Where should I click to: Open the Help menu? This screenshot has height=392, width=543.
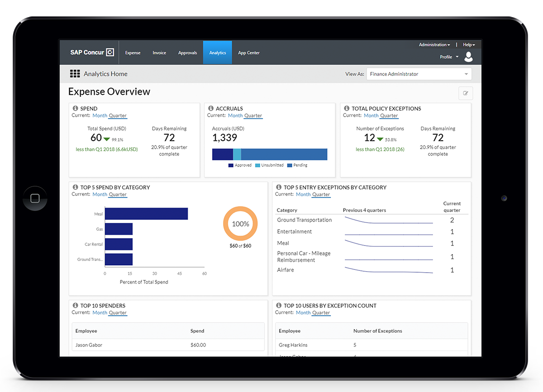468,44
